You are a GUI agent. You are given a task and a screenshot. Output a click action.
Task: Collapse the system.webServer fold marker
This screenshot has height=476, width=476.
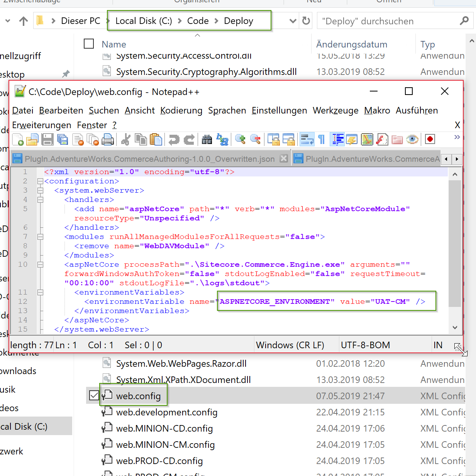coord(40,190)
